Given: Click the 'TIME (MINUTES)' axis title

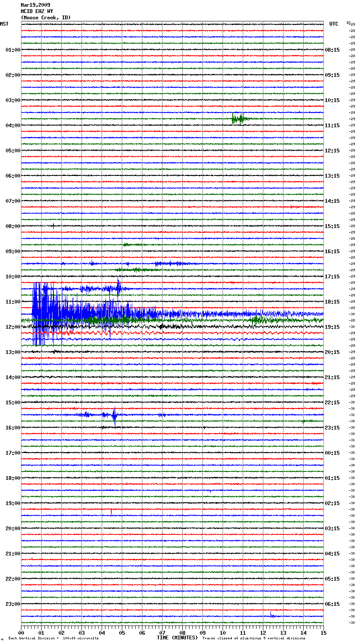Looking at the screenshot, I should (x=177, y=638).
